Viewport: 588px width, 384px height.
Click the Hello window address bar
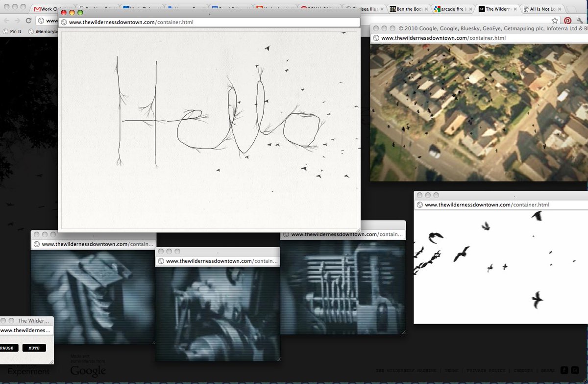coord(209,22)
